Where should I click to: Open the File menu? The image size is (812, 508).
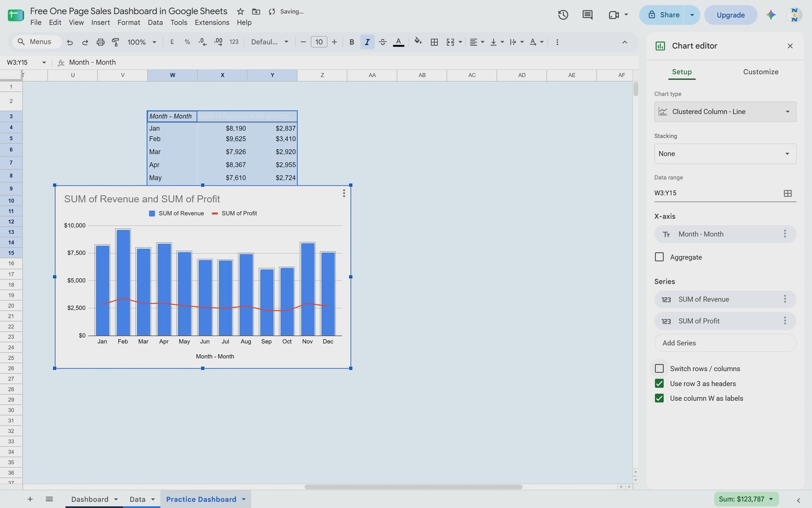(36, 22)
